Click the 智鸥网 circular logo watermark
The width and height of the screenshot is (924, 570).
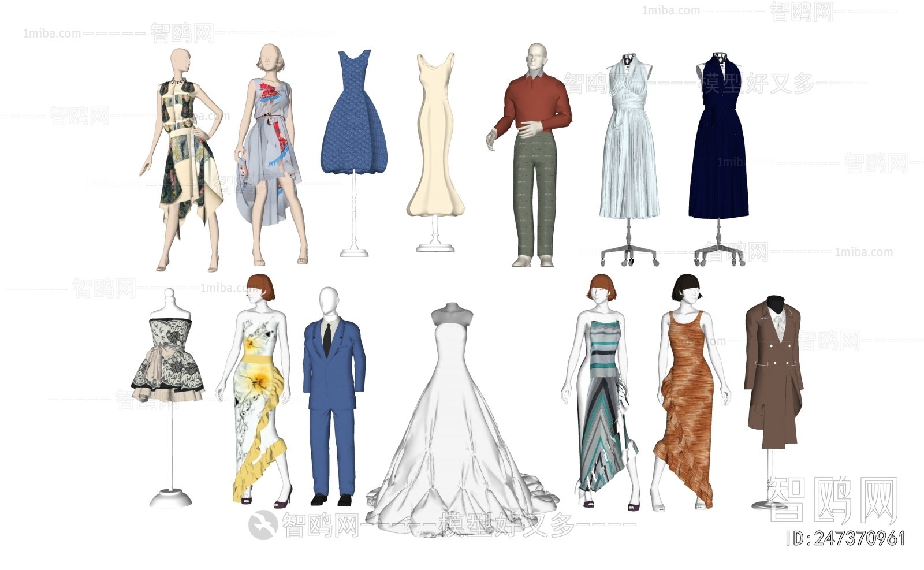tap(263, 524)
